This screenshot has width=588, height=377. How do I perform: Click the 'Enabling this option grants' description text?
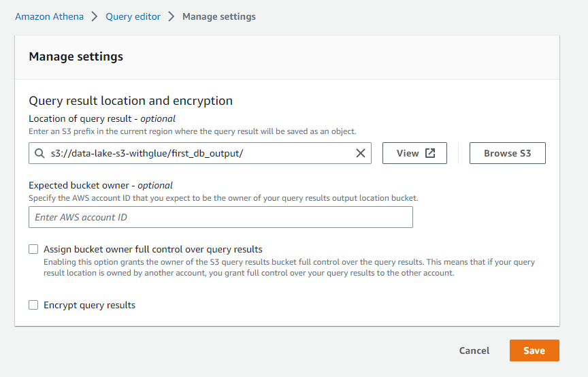[289, 267]
